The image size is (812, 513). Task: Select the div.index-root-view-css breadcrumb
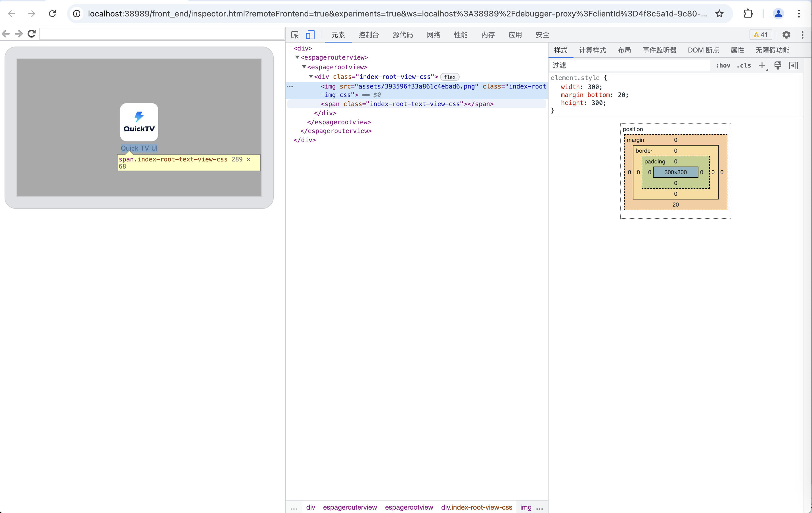[x=476, y=507]
